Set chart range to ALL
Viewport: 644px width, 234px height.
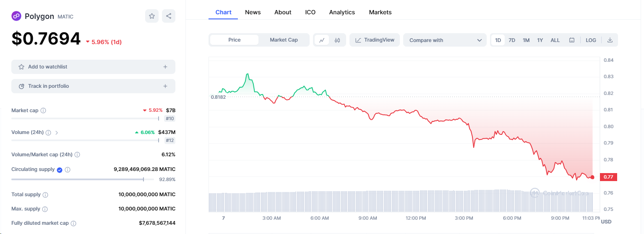(x=555, y=40)
